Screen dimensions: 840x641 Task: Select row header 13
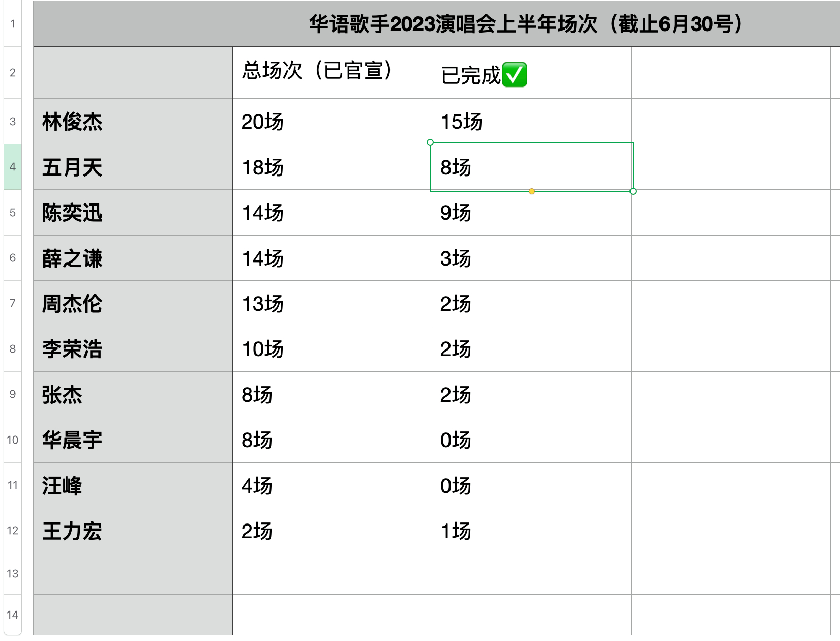(13, 574)
